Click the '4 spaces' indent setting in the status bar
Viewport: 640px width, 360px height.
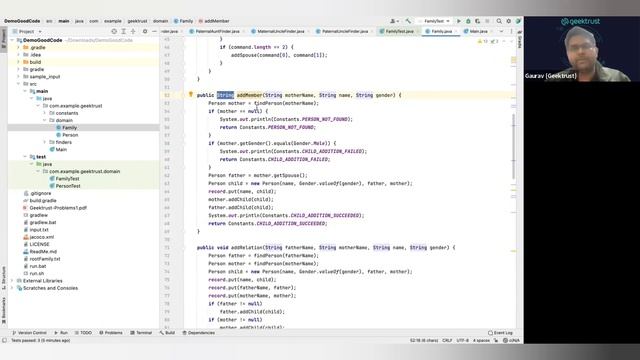coord(481,340)
